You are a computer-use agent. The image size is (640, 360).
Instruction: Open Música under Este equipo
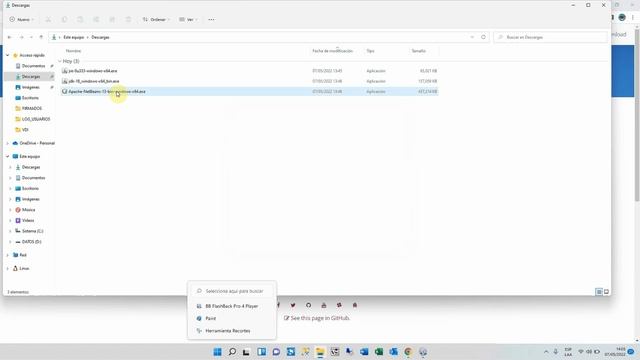click(x=29, y=210)
